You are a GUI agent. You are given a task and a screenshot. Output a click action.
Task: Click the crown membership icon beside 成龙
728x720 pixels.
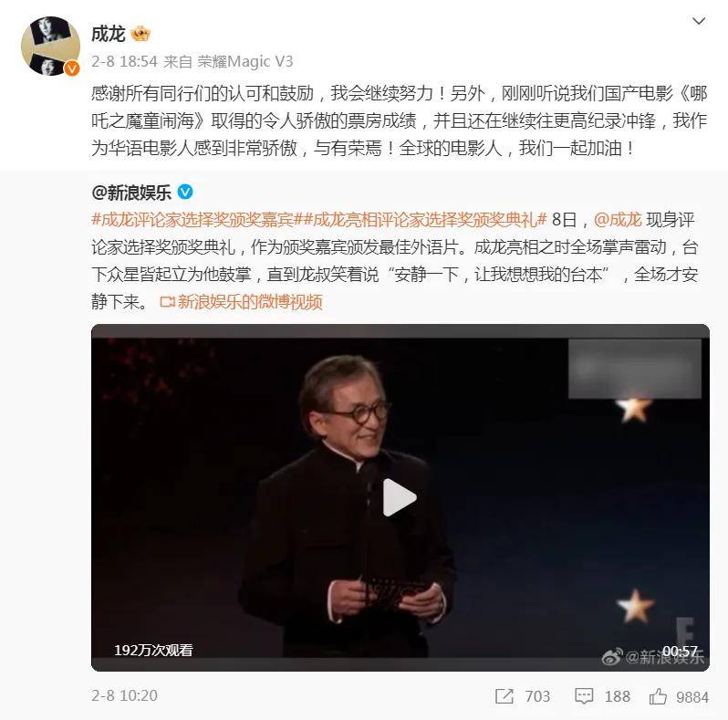point(140,34)
